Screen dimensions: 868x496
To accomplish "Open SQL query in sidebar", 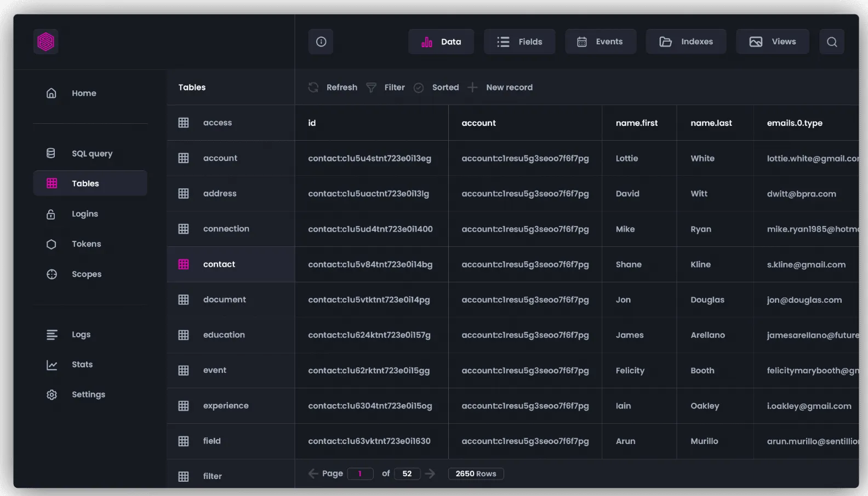I will (92, 154).
